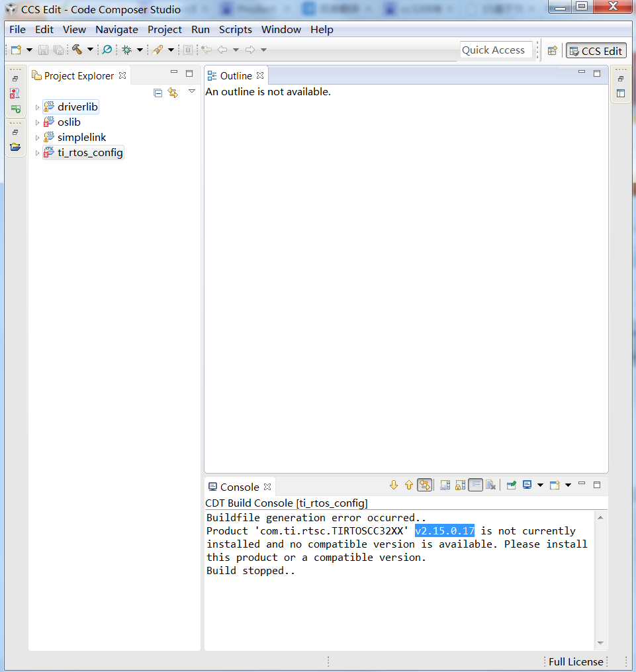
Task: Open dropdown arrow next to Debug bug
Action: 140,50
